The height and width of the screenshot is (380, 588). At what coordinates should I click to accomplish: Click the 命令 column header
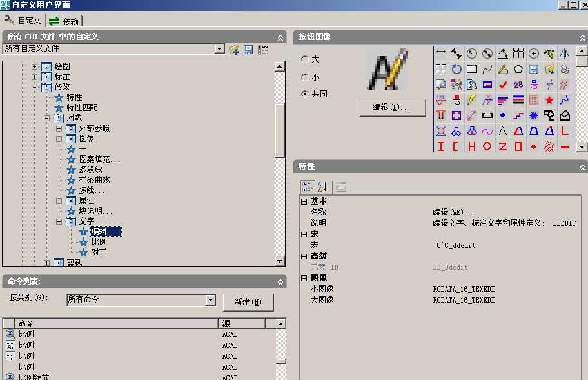tap(116, 323)
